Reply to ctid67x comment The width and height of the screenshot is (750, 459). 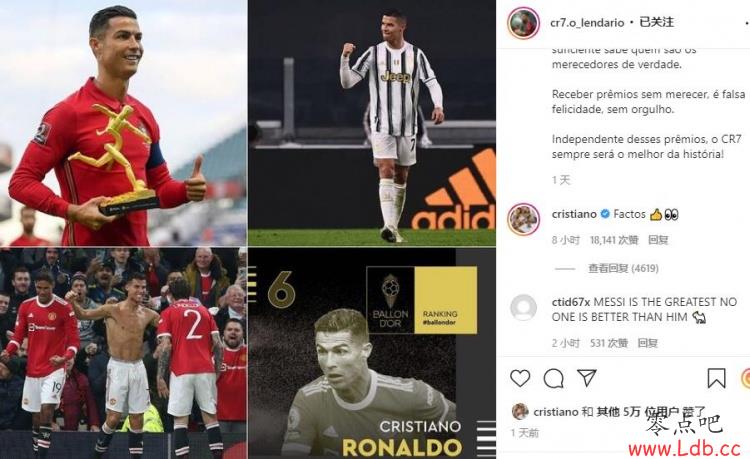648,343
